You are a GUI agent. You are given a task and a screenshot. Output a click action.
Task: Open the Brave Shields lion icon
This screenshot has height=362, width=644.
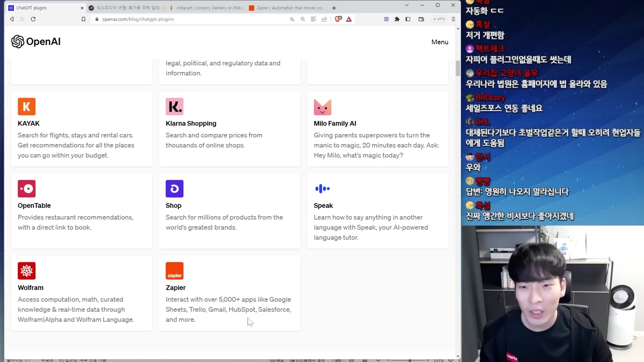click(x=338, y=19)
